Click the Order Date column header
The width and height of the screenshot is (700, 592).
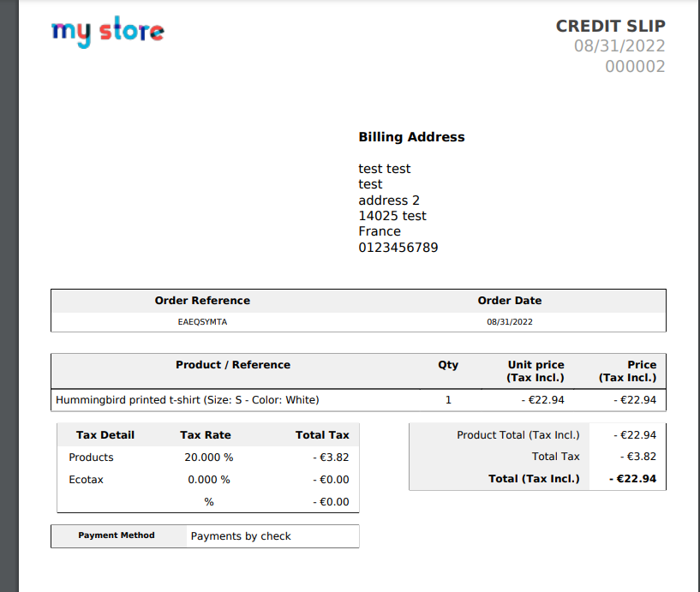510,301
